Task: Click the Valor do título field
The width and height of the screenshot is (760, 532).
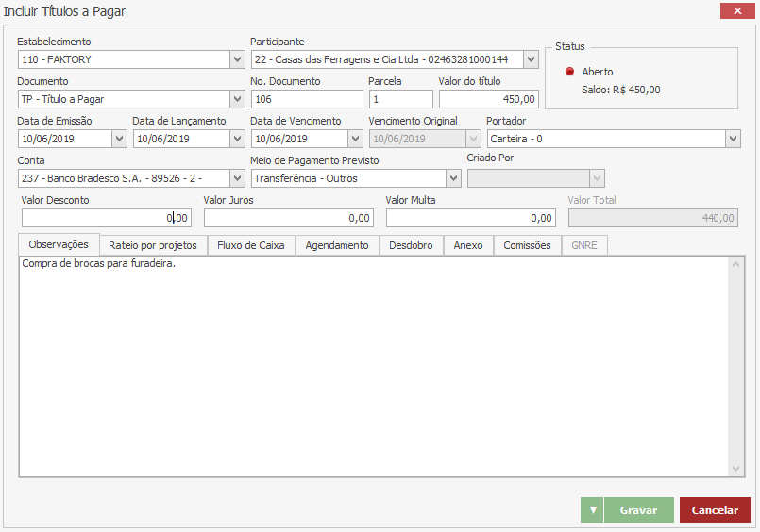Action: 488,99
